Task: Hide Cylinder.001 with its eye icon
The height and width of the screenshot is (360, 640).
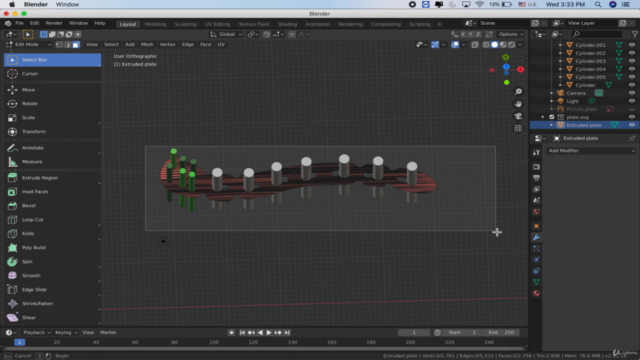Action: [632, 45]
